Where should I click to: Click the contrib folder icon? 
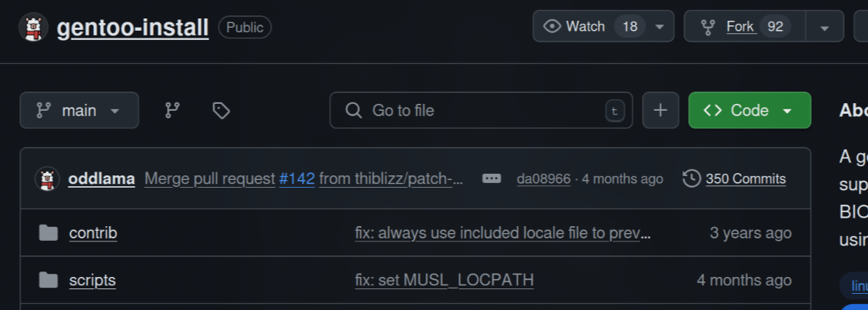tap(48, 233)
